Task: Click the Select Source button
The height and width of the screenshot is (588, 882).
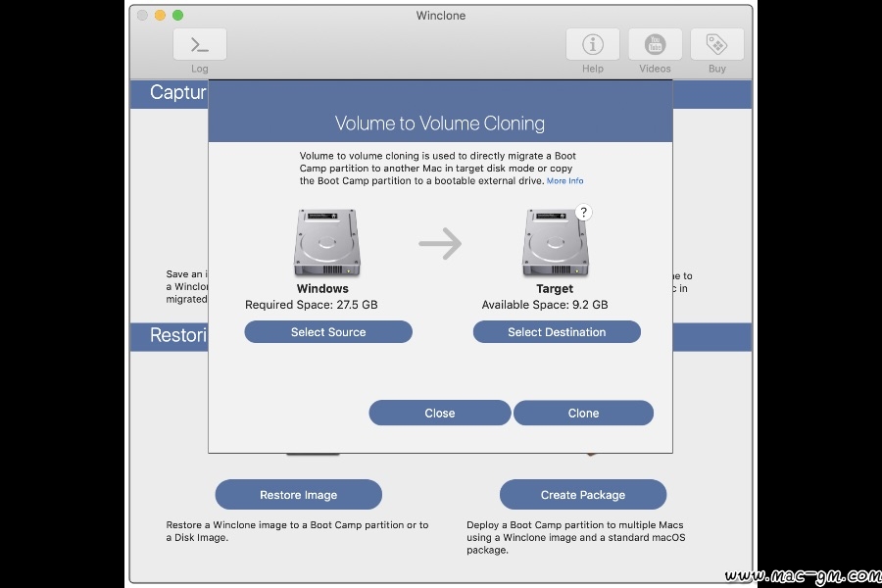Action: pyautogui.click(x=328, y=332)
